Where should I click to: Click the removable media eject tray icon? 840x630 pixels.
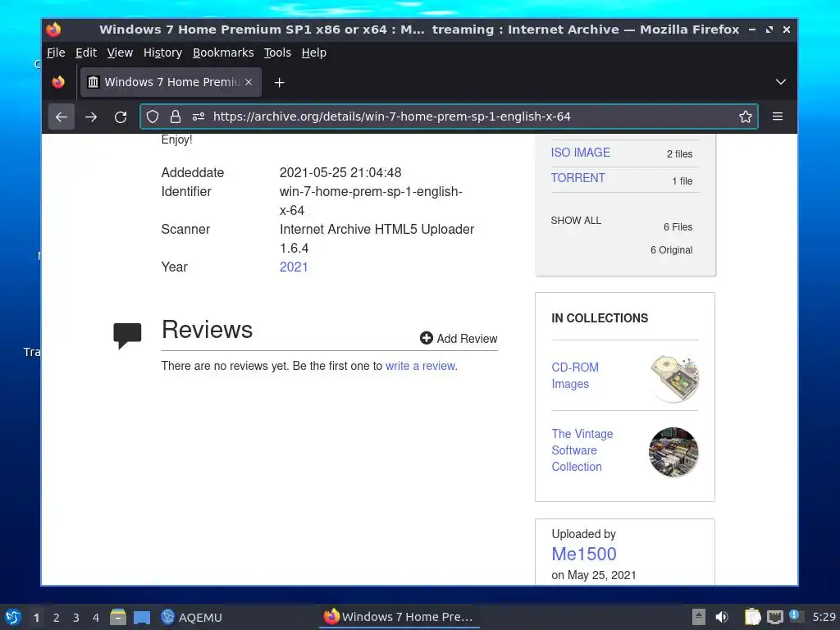(x=699, y=617)
